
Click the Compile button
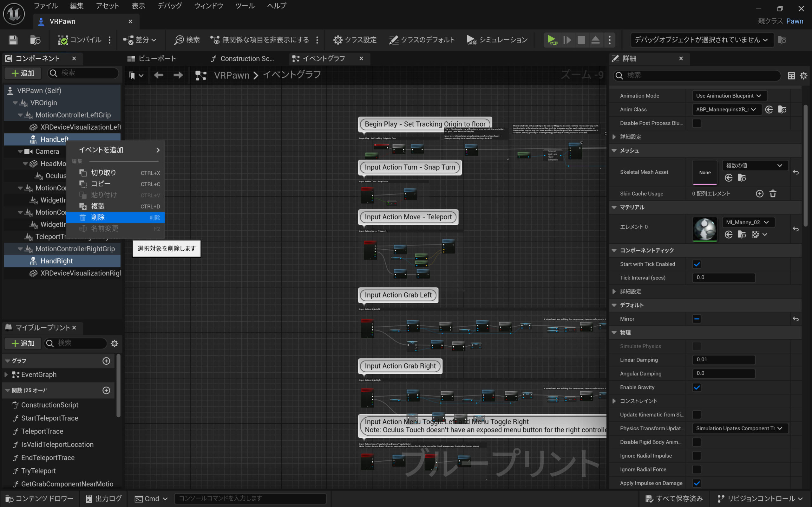[80, 40]
